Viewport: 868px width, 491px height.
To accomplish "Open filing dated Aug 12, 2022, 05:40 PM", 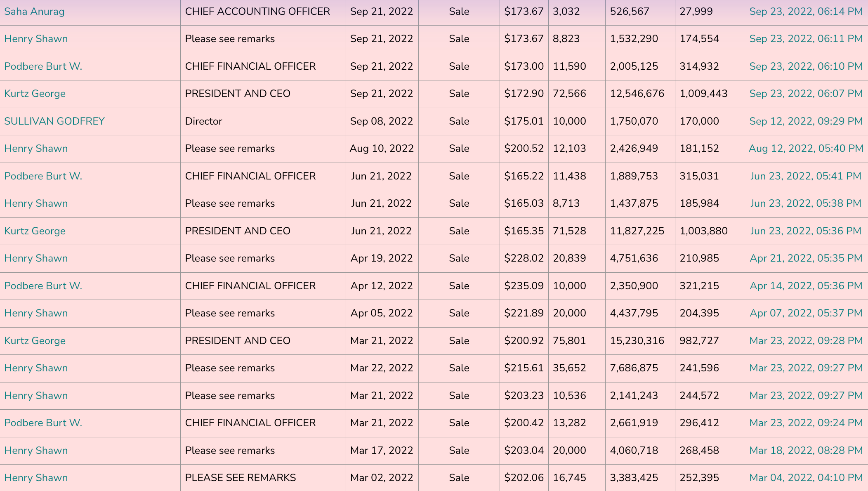I will tap(806, 149).
